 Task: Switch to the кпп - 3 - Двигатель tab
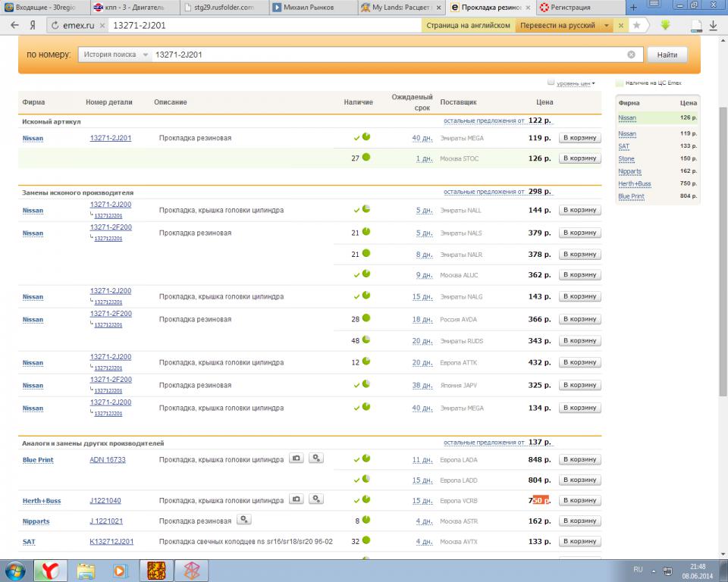tap(135, 8)
